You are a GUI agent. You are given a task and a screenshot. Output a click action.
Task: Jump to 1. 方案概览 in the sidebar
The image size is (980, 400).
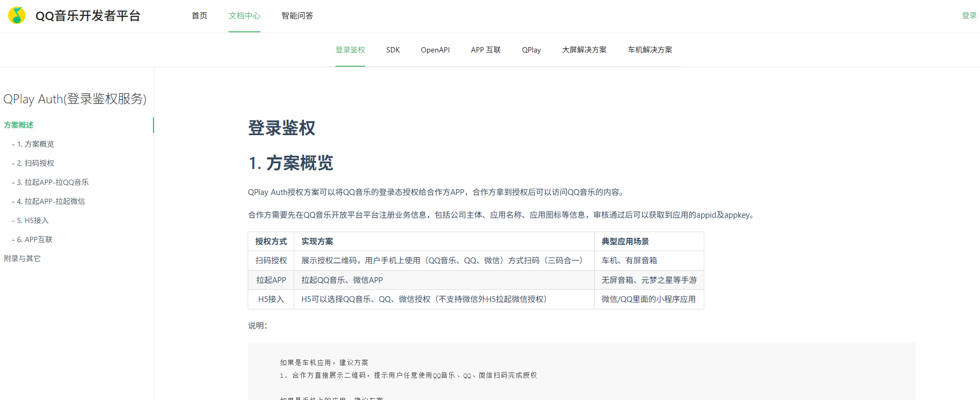33,144
